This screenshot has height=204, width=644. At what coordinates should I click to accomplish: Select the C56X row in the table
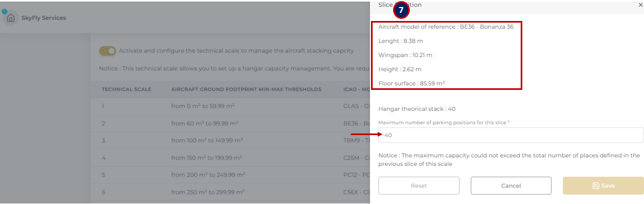pos(230,191)
